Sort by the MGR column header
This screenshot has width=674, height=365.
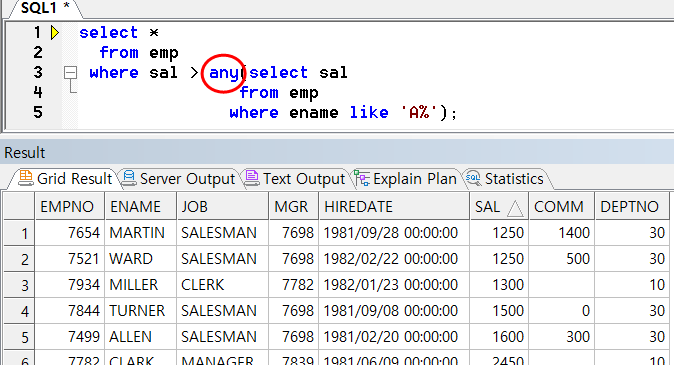294,207
